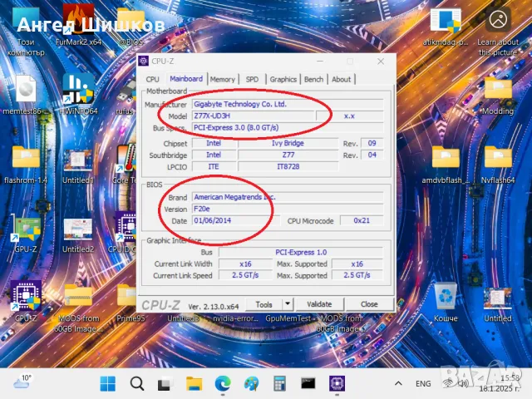532x399 pixels.
Task: Click the CPU Microcode value 0x21
Action: [x=362, y=220]
